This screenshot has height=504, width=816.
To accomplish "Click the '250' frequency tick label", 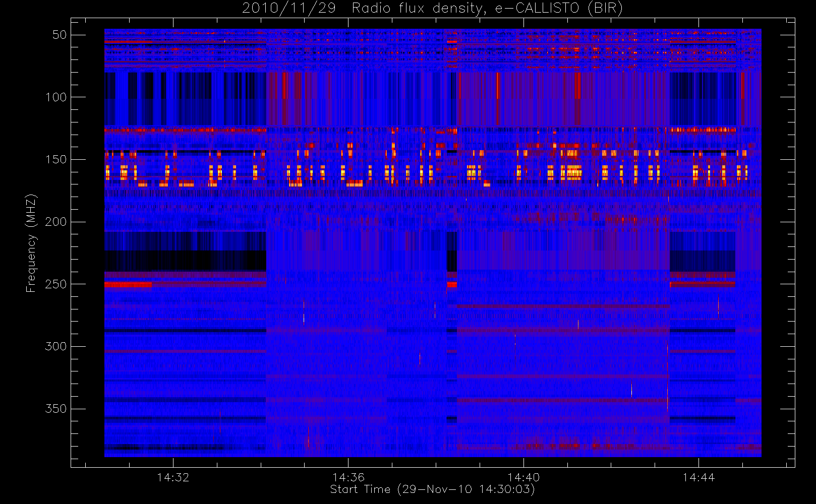I will 56,284.
